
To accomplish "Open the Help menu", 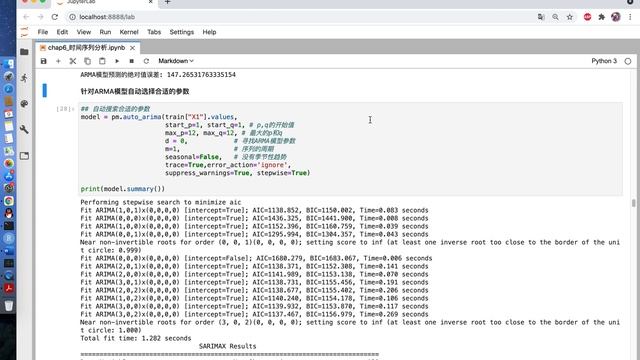I will (x=209, y=32).
